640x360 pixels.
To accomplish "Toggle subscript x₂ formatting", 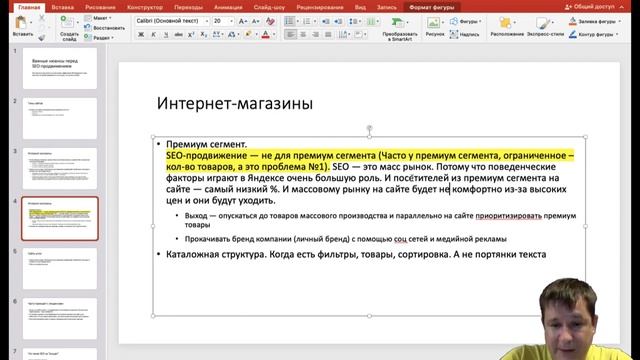I will [x=203, y=35].
